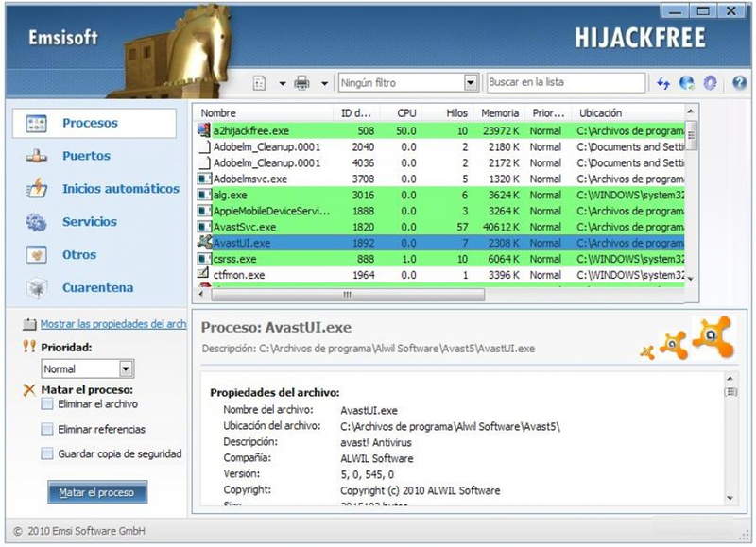Open the Procesos section
This screenshot has height=547, width=756.
94,124
